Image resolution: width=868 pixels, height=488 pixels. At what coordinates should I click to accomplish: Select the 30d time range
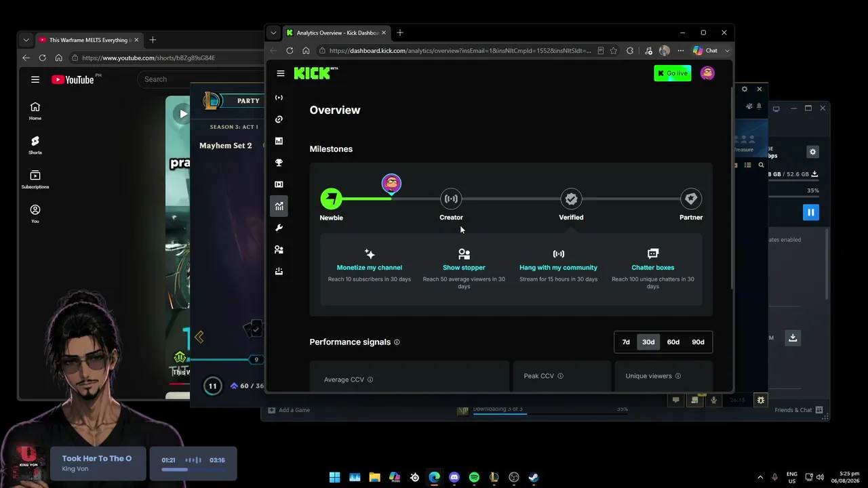point(648,342)
